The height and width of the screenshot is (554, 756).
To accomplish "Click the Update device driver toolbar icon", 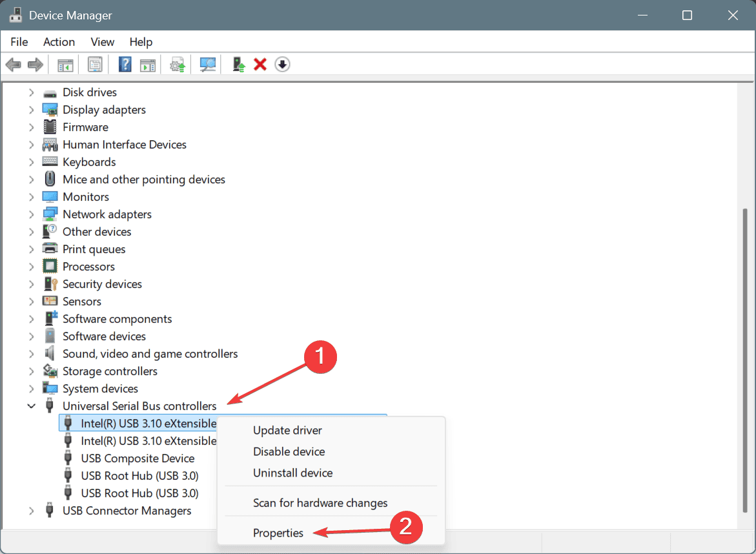I will coord(239,65).
